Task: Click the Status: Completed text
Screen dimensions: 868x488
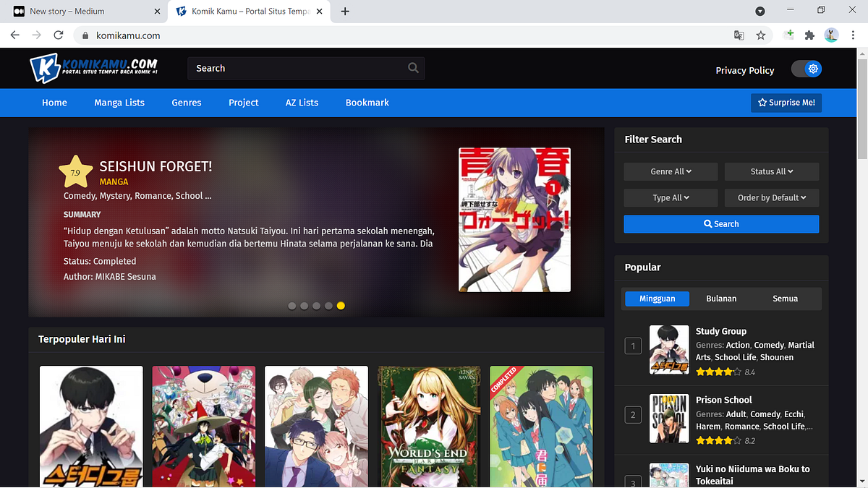Action: coord(100,261)
